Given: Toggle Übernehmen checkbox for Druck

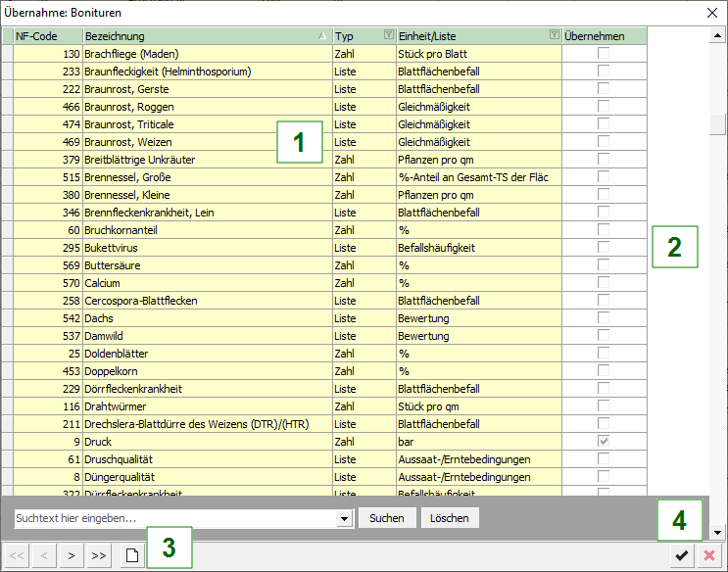Looking at the screenshot, I should coord(604,442).
